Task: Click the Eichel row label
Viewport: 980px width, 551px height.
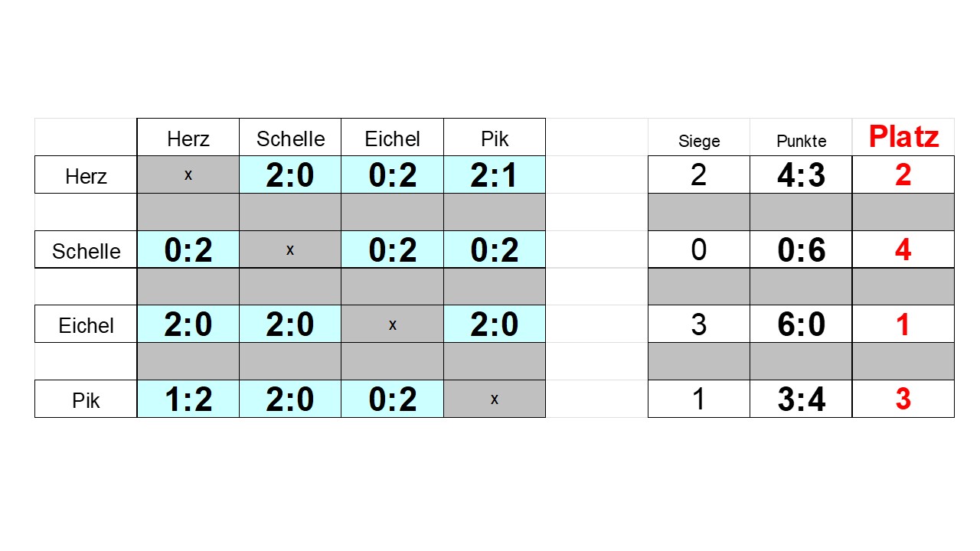Action: click(x=86, y=324)
